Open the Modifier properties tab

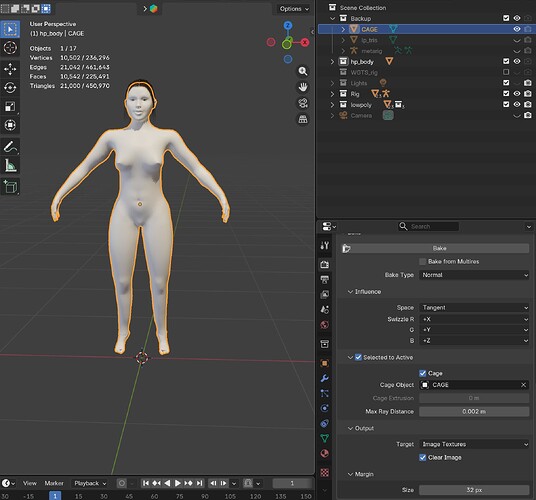[324, 378]
